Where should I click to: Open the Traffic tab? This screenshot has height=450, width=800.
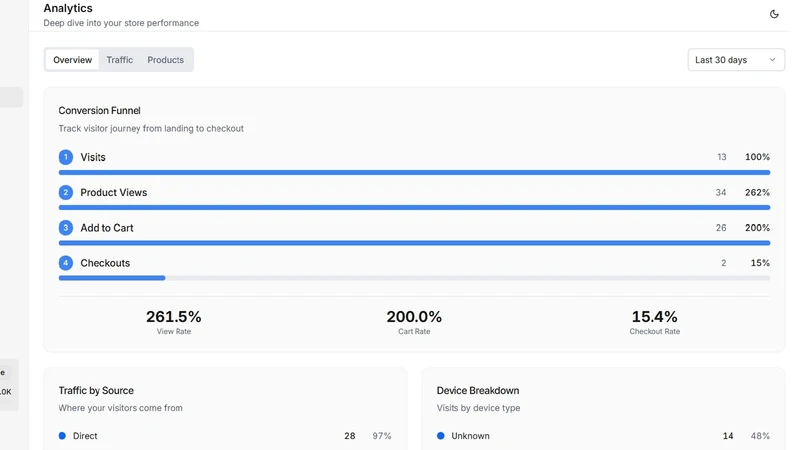120,60
